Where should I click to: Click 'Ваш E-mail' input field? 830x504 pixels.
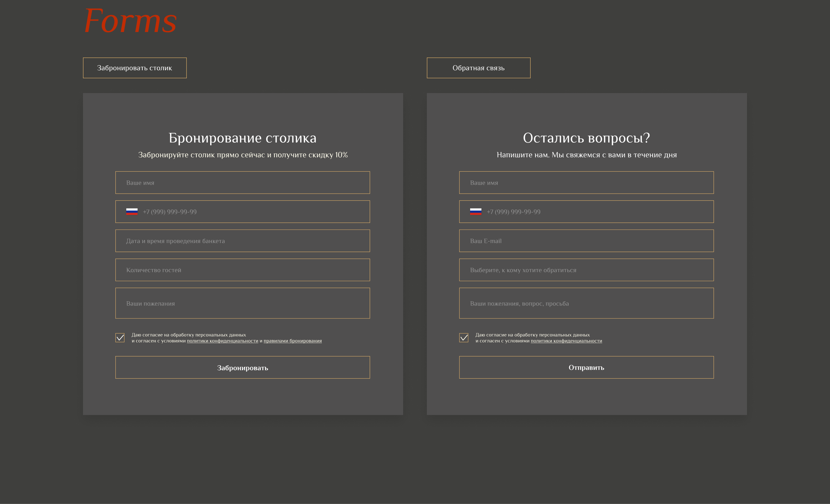pyautogui.click(x=586, y=241)
